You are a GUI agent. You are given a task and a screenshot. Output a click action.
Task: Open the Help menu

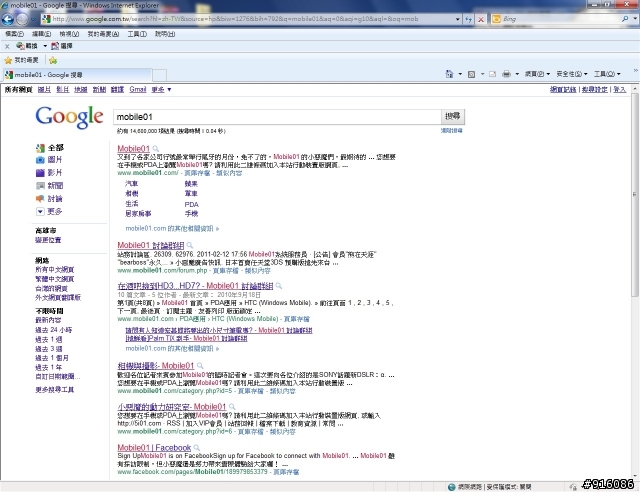165,34
